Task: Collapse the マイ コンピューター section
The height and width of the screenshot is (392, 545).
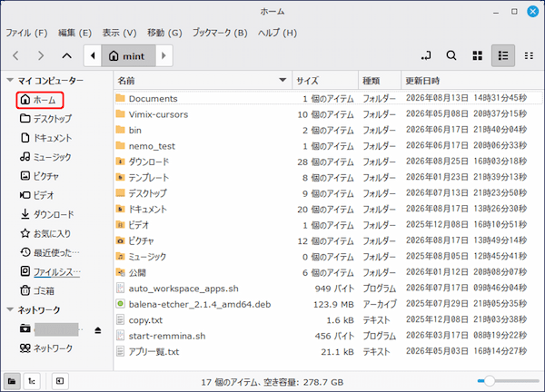Action: click(10, 81)
